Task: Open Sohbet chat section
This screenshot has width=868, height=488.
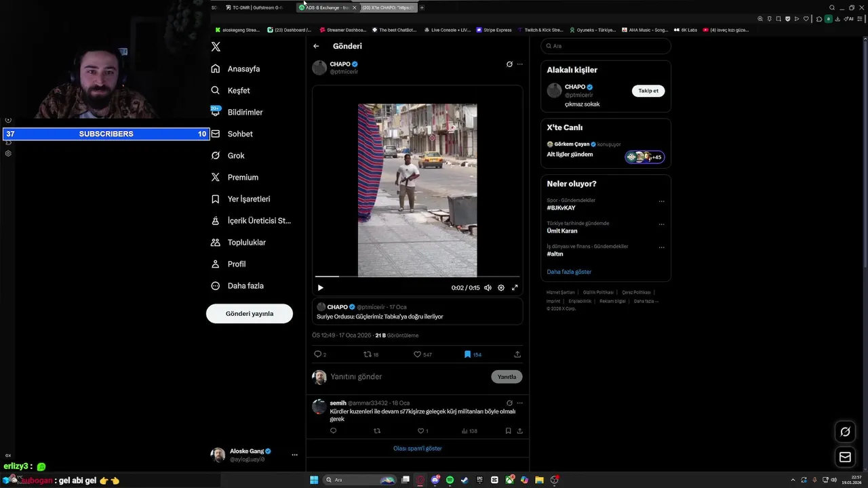Action: (232, 134)
